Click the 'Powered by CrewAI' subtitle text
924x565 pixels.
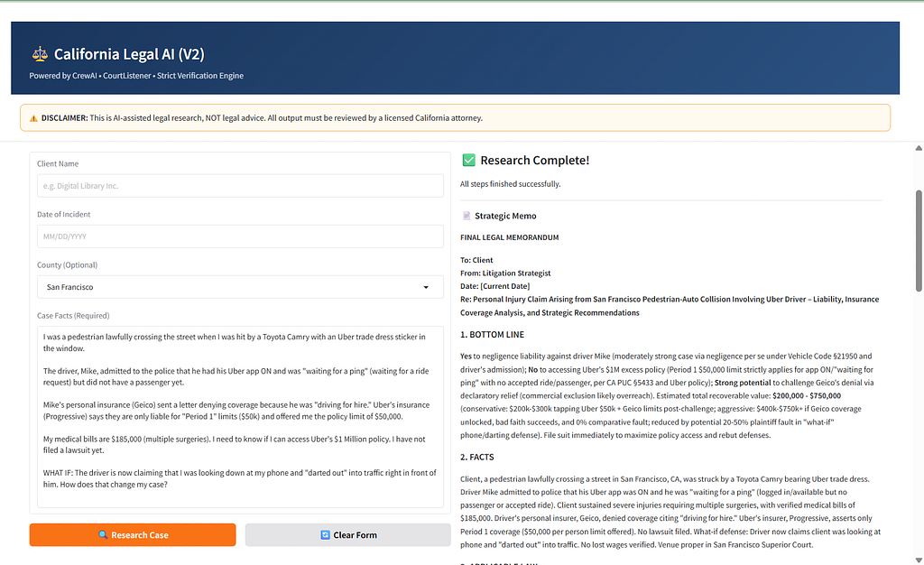[136, 76]
